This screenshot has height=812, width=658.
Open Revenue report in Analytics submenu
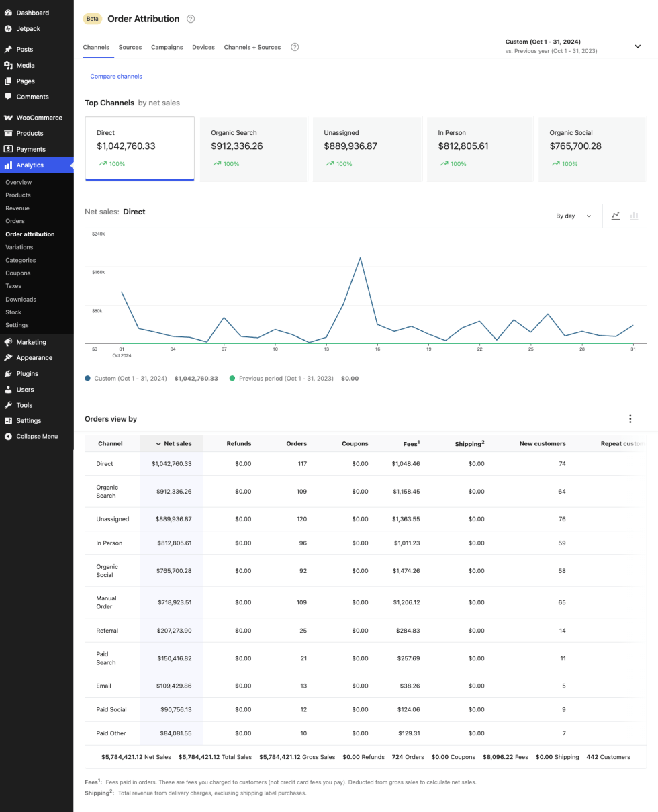[x=17, y=208]
